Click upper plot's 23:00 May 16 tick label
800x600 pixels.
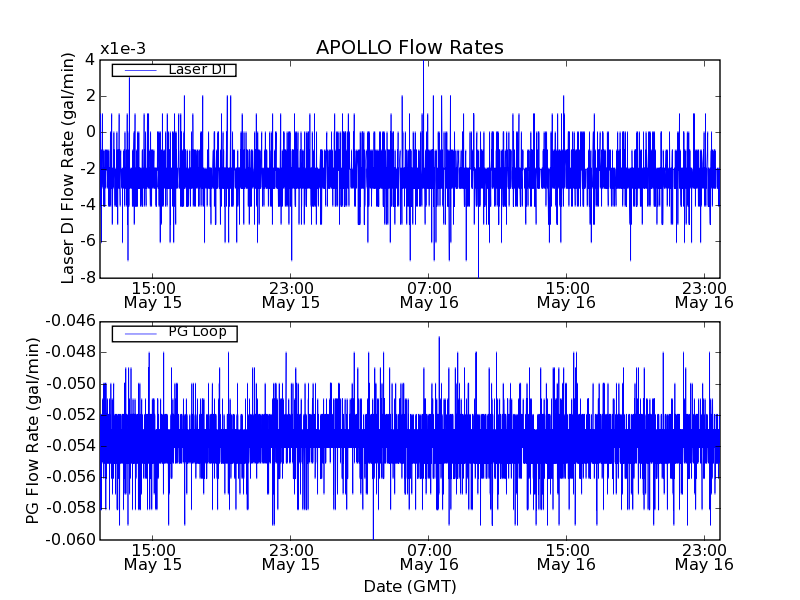point(704,294)
